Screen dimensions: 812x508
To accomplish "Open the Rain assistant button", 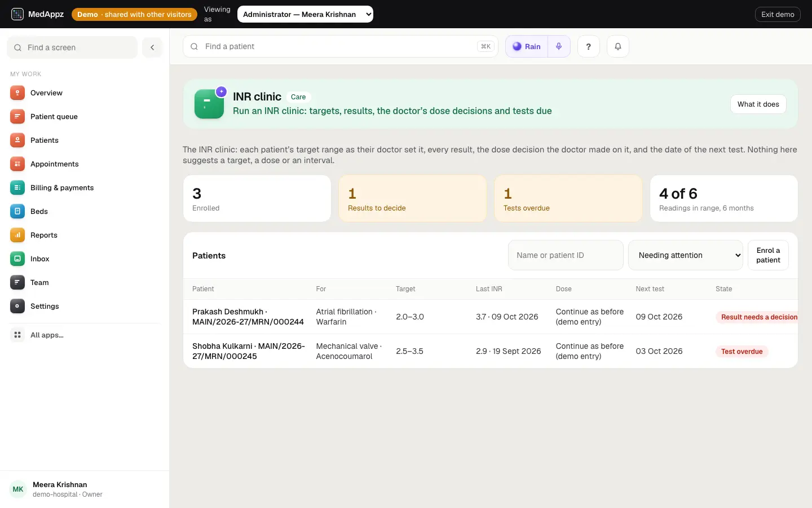I will coord(527,47).
